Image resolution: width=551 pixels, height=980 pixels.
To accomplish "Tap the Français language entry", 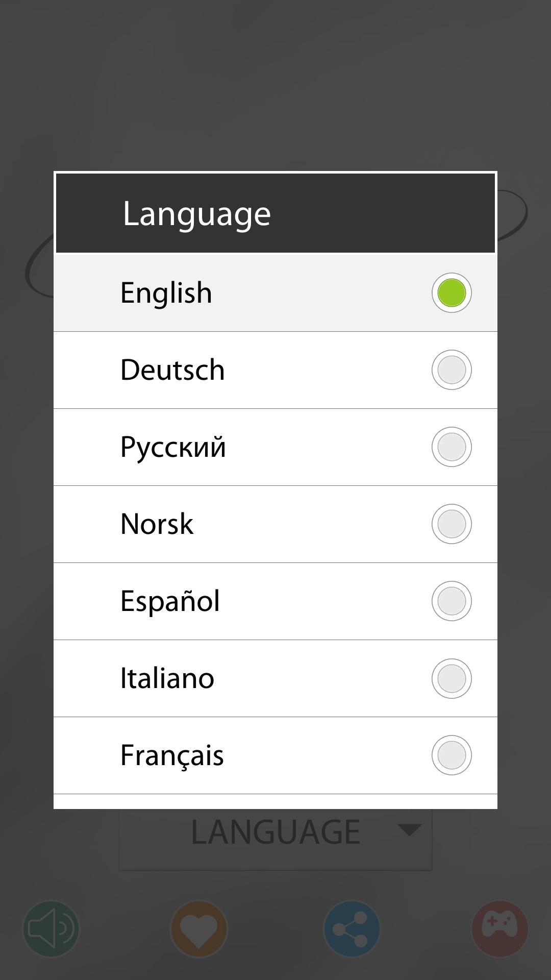I will pyautogui.click(x=172, y=755).
